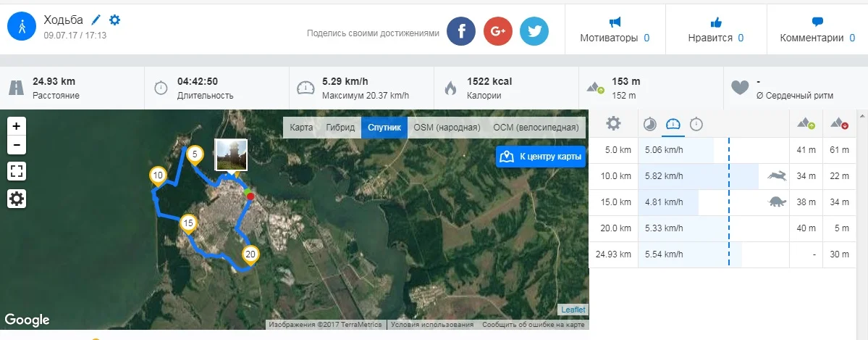Zoom in on the map
This screenshot has height=340, width=868.
pos(17,126)
